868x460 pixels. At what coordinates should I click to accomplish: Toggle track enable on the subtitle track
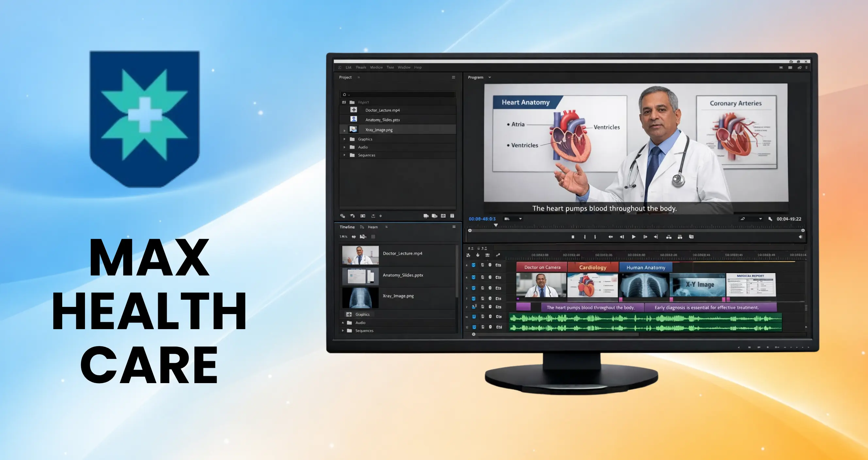[x=473, y=307]
